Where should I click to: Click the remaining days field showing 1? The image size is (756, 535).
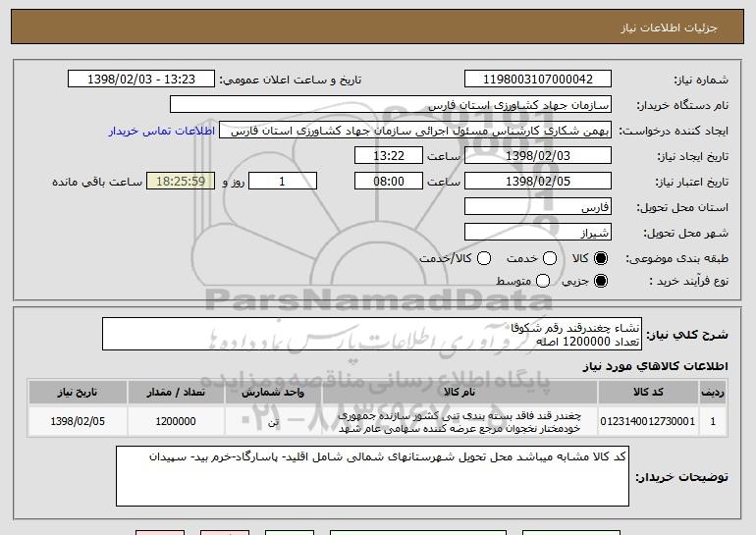[283, 182]
